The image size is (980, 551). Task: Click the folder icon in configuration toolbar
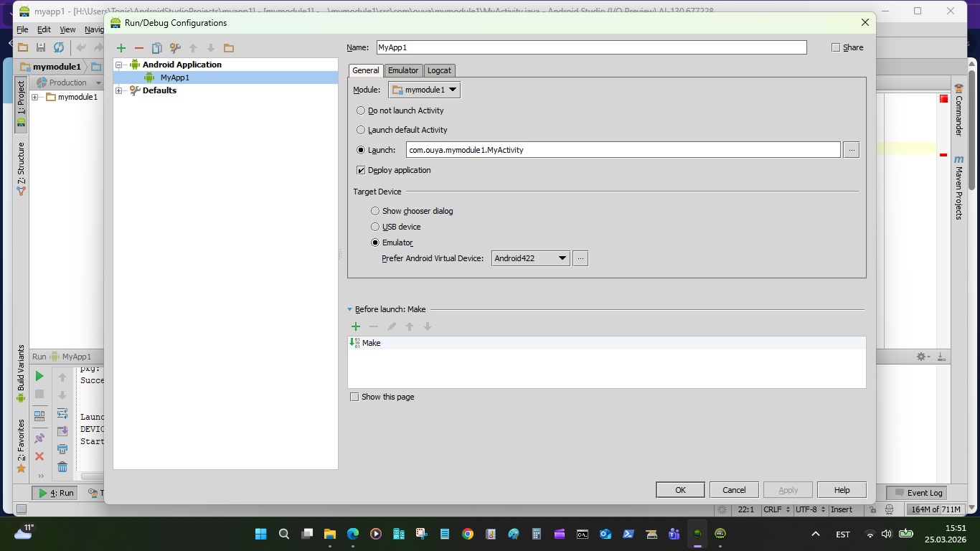229,48
